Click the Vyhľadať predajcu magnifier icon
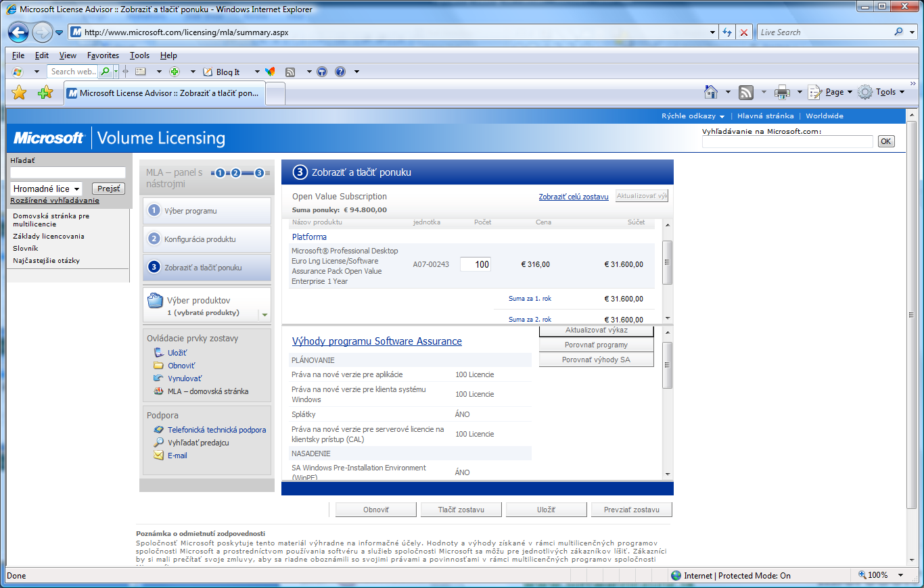 coord(158,443)
